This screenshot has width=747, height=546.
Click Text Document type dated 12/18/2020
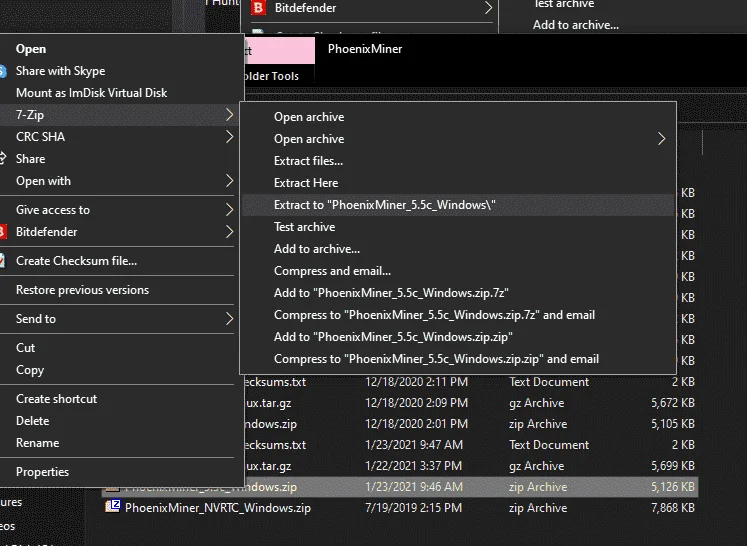(x=549, y=382)
